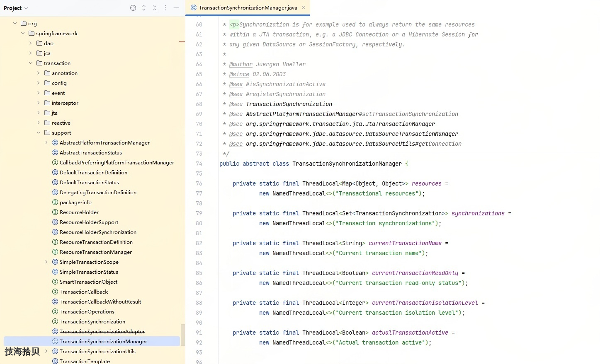Click the TransactionCallbackWithoutResult class icon
This screenshot has height=364, width=600.
[55, 302]
